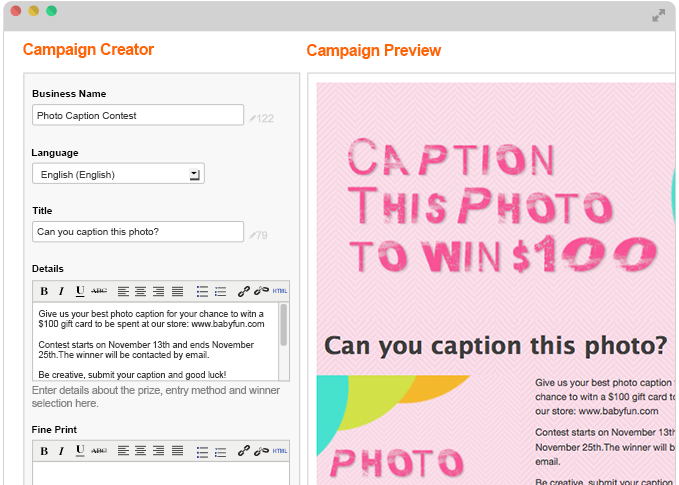This screenshot has width=679, height=485.
Task: Click the 'Campaign Creator' heading
Action: pyautogui.click(x=88, y=50)
